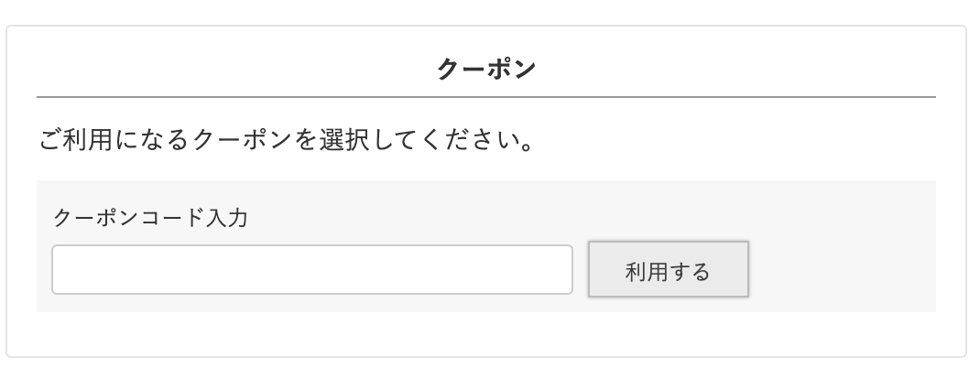980x379 pixels.
Task: Click the sentence prompting coupon selection
Action: [x=288, y=142]
